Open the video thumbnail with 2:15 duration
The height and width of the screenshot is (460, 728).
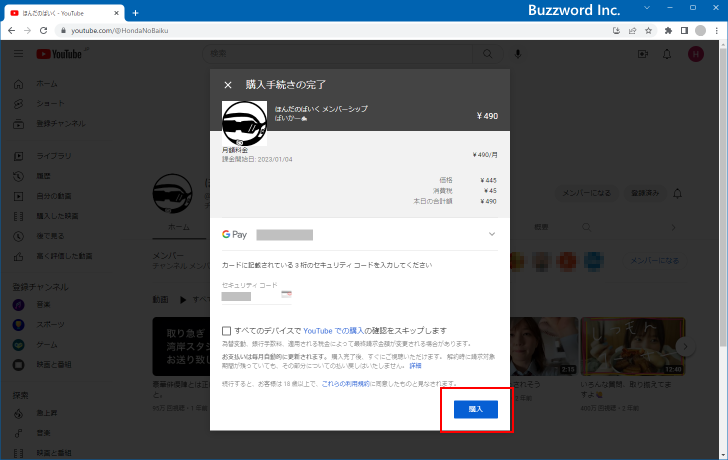(544, 346)
